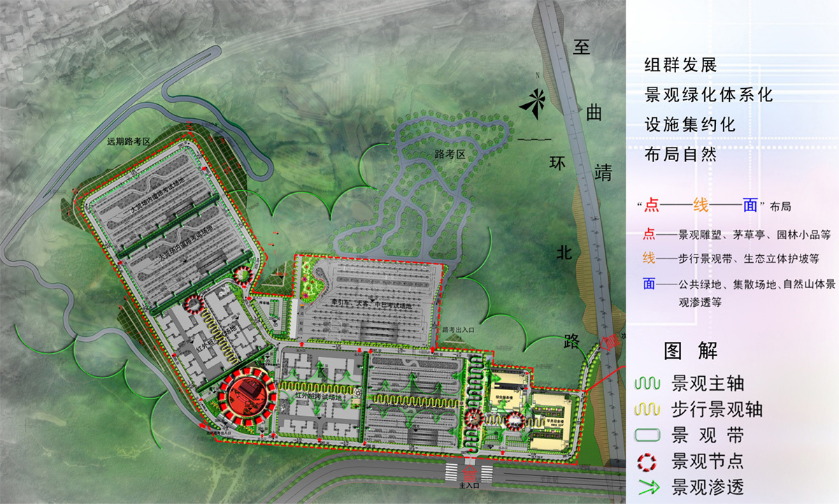The width and height of the screenshot is (839, 504).
Task: Click the green wavy 景观主轴 legend symbol
Action: [x=648, y=383]
